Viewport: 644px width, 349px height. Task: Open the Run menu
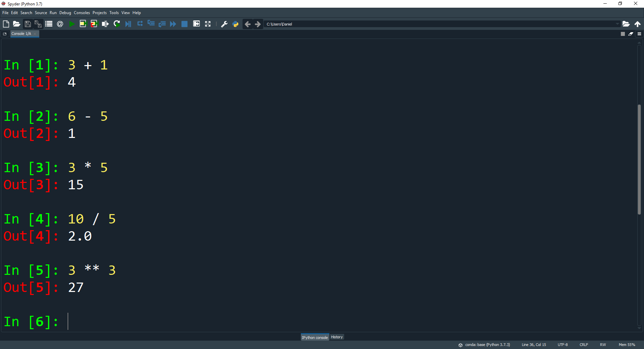point(53,13)
